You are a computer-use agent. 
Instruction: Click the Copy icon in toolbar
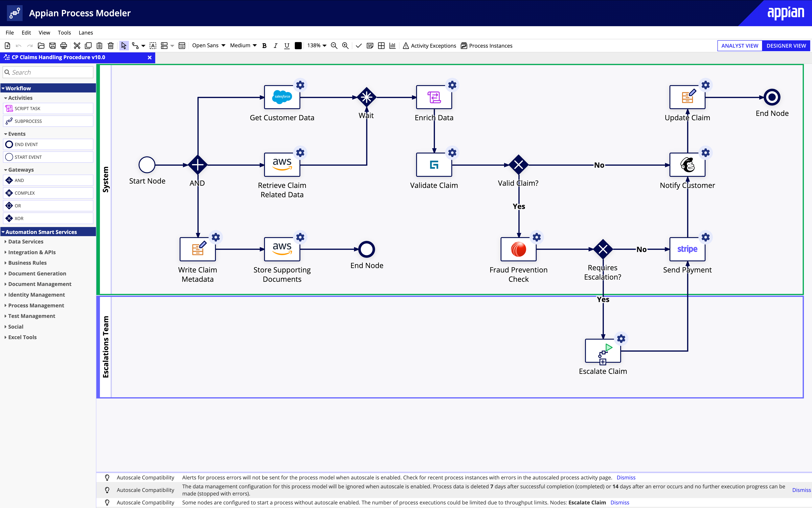point(88,46)
